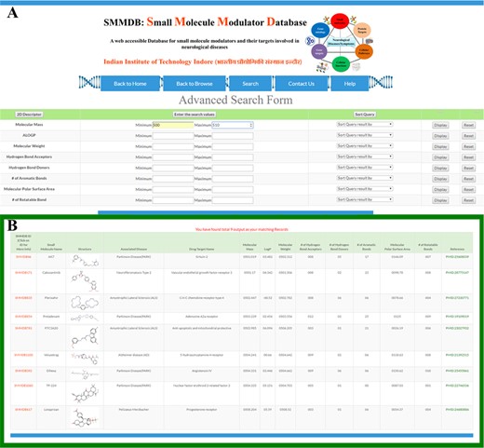Click the Molecular Mass Maximum field
This screenshot has height=448, width=484.
click(233, 125)
